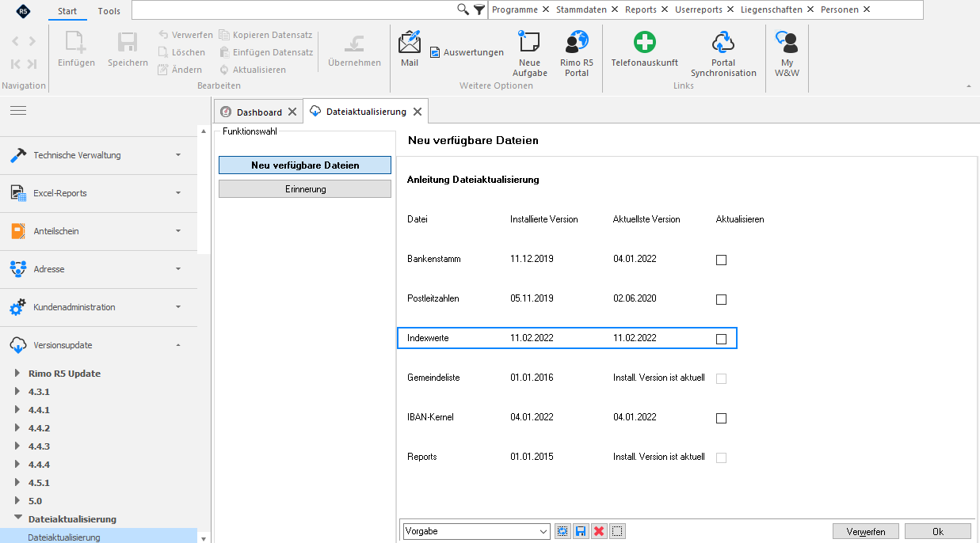Click the Erinnerung button
The width and height of the screenshot is (980, 543).
[x=305, y=189]
